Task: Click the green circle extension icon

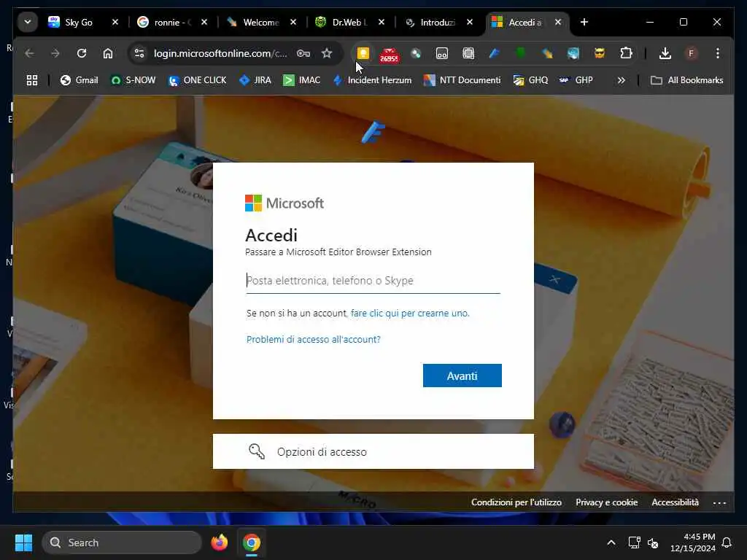Action: tap(521, 53)
